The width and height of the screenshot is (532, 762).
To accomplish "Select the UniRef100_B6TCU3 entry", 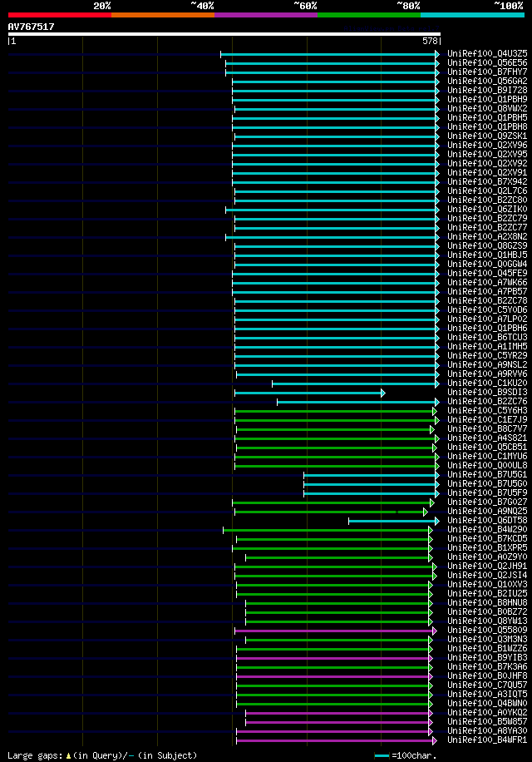I will [487, 337].
